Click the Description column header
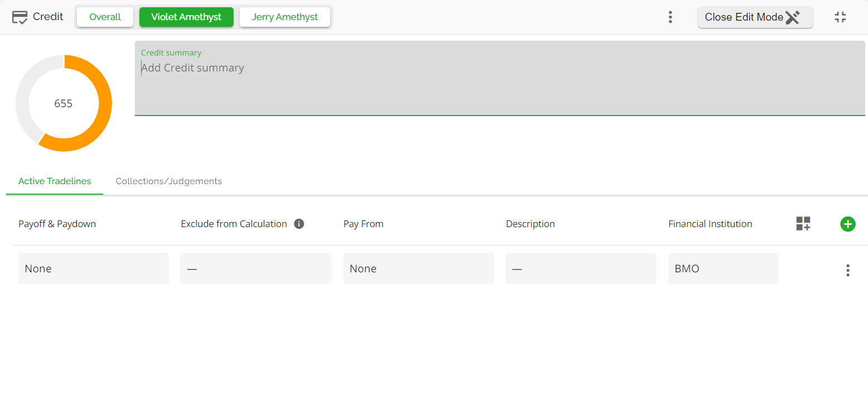Image resolution: width=868 pixels, height=399 pixels. (530, 224)
